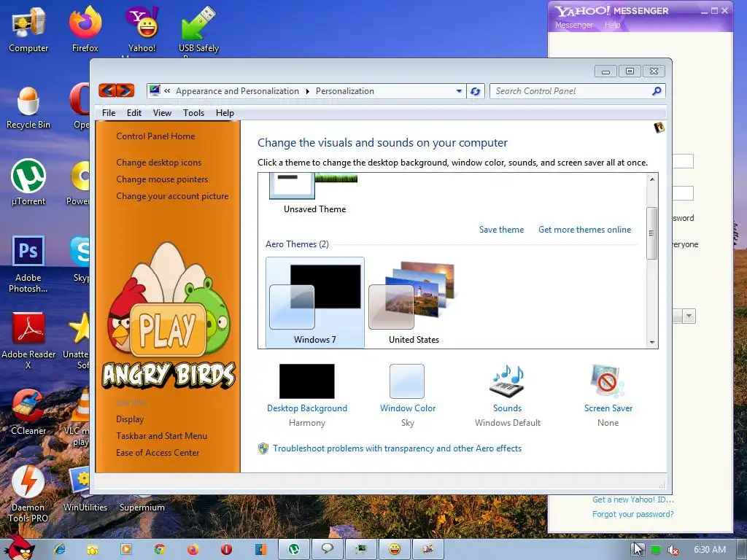Click the Save theme link
The height and width of the screenshot is (560, 747).
point(501,230)
